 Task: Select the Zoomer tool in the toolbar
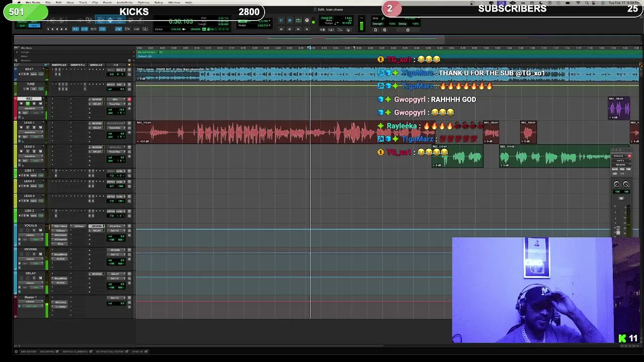tap(88, 20)
